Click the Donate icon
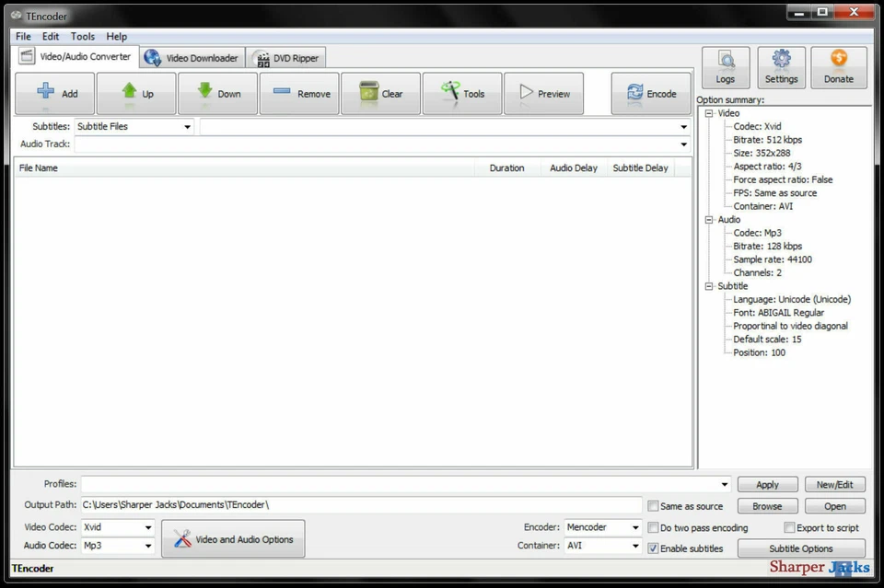 (838, 66)
